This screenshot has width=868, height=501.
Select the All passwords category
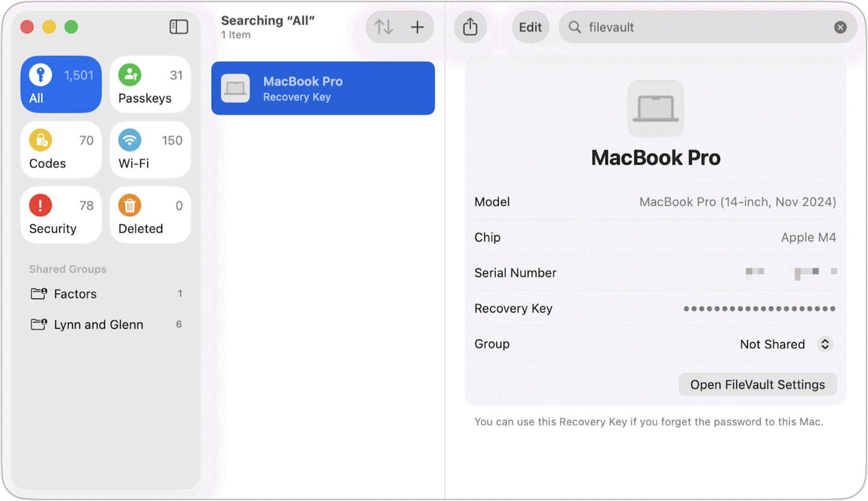click(61, 85)
